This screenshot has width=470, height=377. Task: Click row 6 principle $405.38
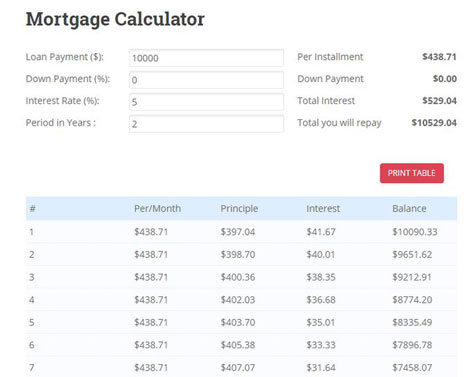click(238, 345)
